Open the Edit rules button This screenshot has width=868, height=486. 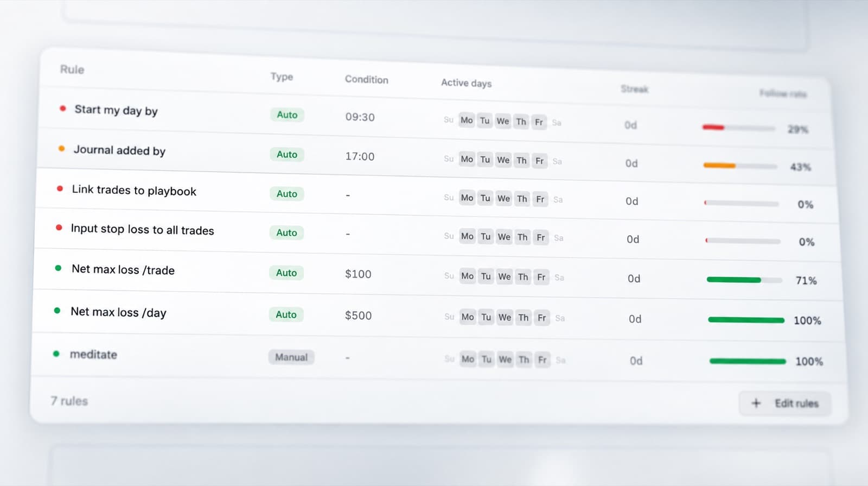pos(785,403)
